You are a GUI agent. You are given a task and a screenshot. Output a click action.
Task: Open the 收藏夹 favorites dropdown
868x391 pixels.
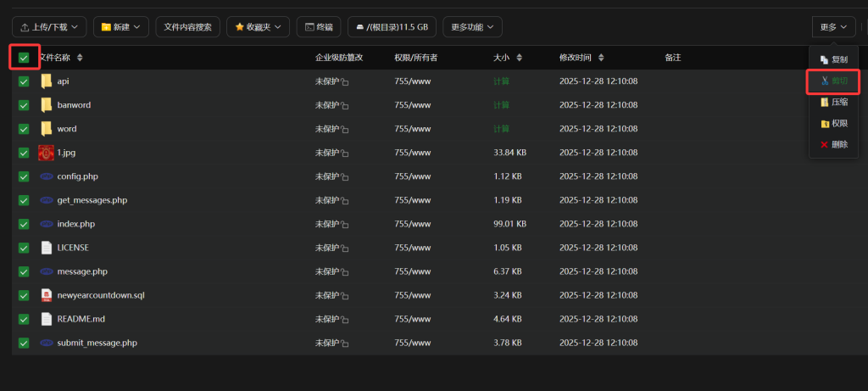[x=258, y=27]
